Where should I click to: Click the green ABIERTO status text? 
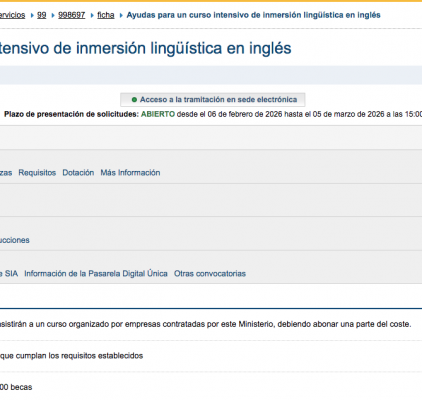158,114
